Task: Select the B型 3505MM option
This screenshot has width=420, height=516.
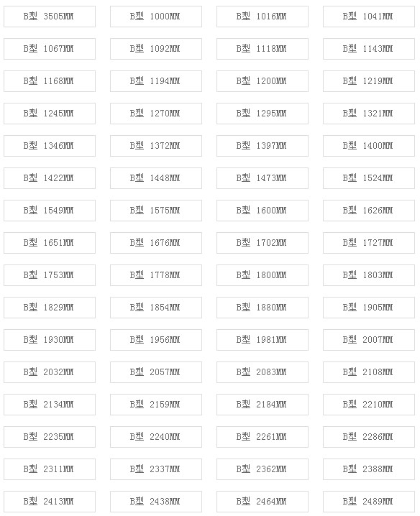Action: (x=50, y=17)
